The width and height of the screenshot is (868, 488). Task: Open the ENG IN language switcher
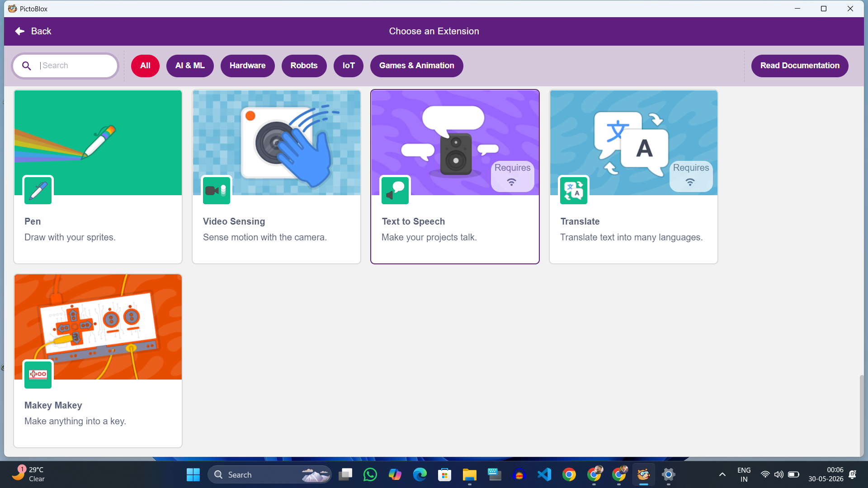744,474
